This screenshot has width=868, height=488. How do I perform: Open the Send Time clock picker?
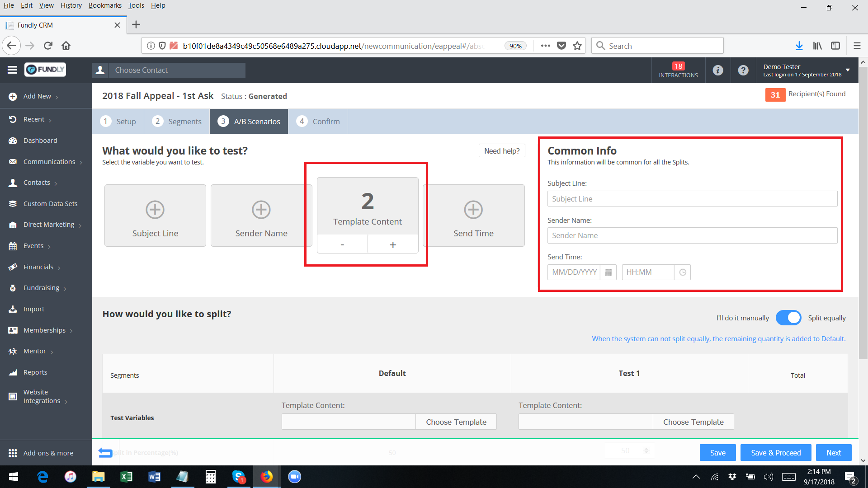click(x=683, y=272)
